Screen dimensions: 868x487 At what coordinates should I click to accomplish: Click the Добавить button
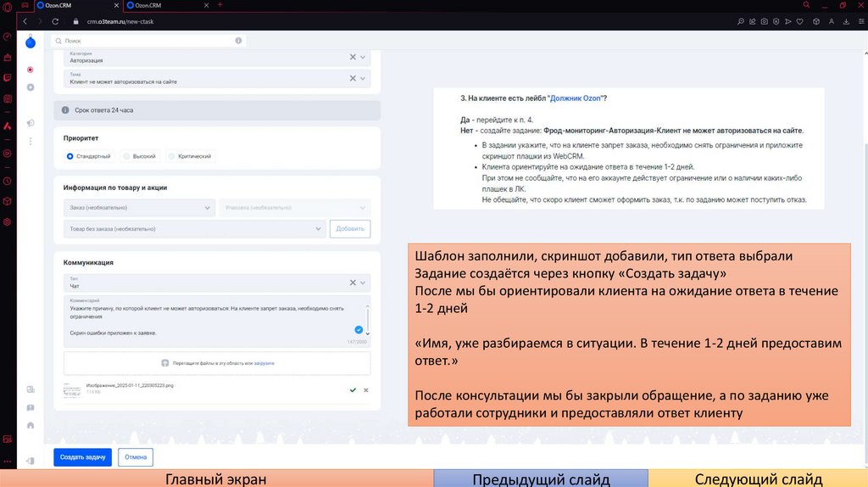pos(350,229)
